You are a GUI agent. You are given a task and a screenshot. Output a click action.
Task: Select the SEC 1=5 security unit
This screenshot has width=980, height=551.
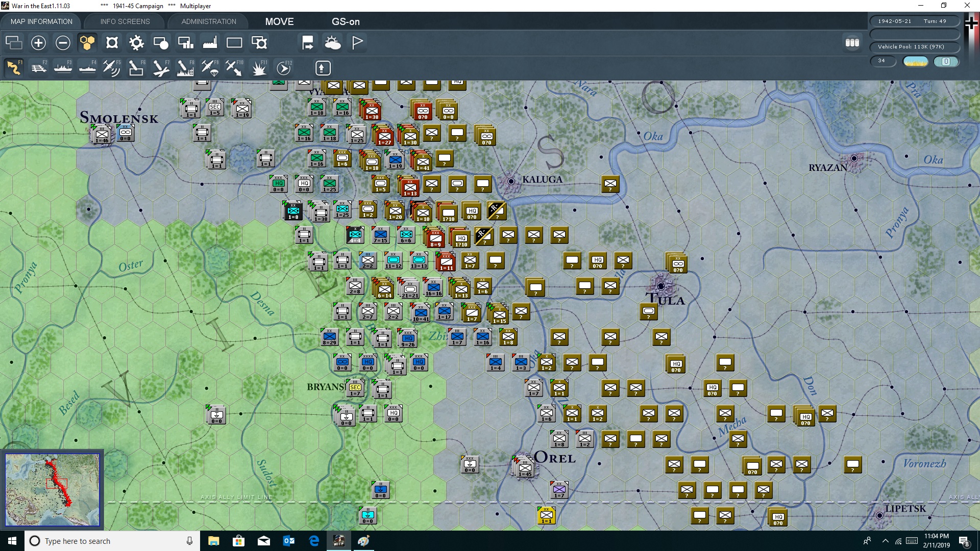(215, 108)
